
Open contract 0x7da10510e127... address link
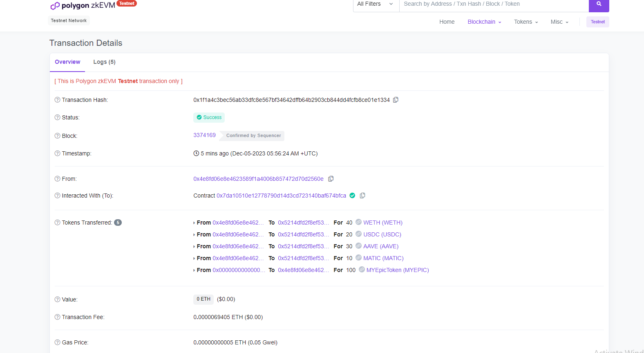tap(281, 196)
